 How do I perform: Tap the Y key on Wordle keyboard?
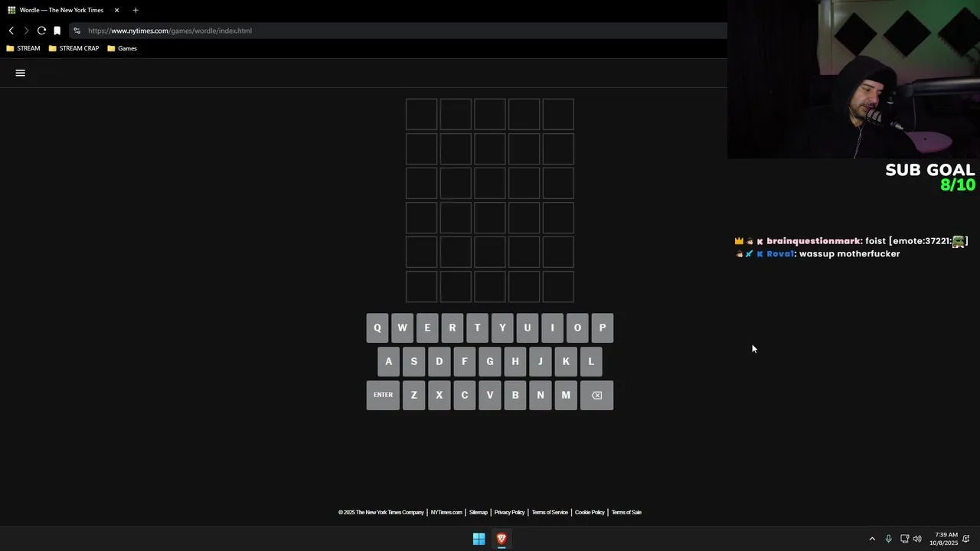[502, 328]
